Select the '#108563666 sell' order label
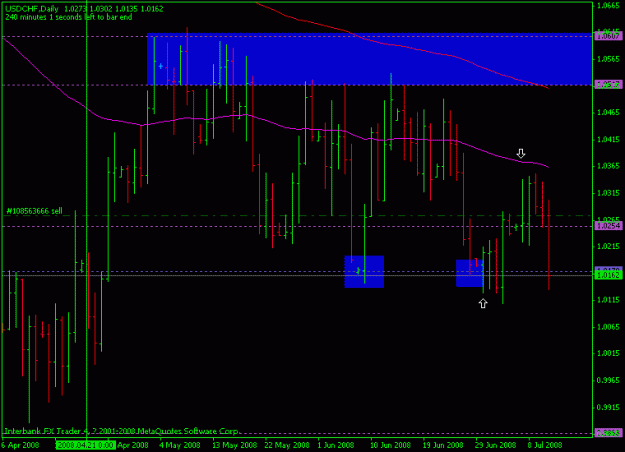625x452 pixels. pyautogui.click(x=34, y=211)
